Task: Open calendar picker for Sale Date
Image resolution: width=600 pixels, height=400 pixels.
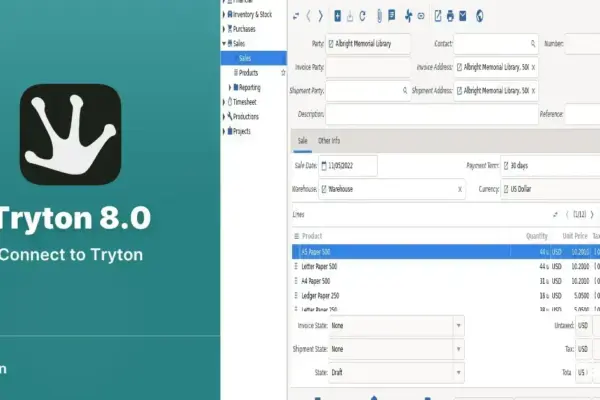Action: (324, 166)
